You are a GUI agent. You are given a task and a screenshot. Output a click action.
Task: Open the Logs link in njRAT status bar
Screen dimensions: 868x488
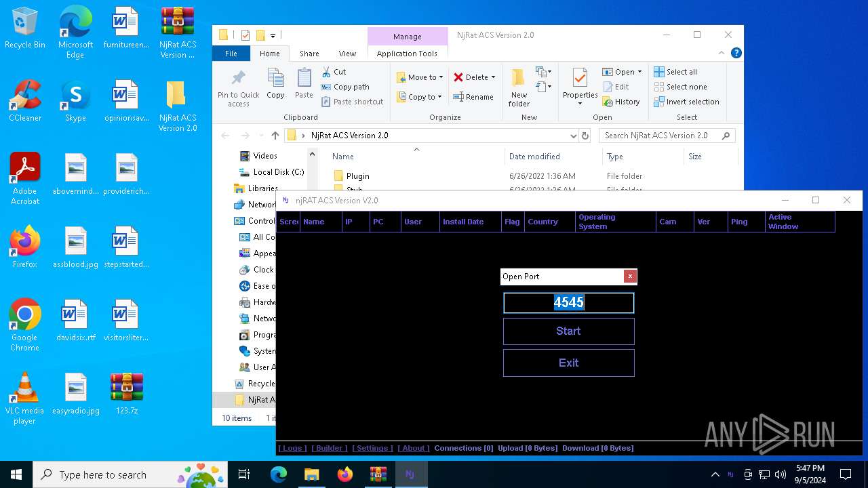(292, 448)
